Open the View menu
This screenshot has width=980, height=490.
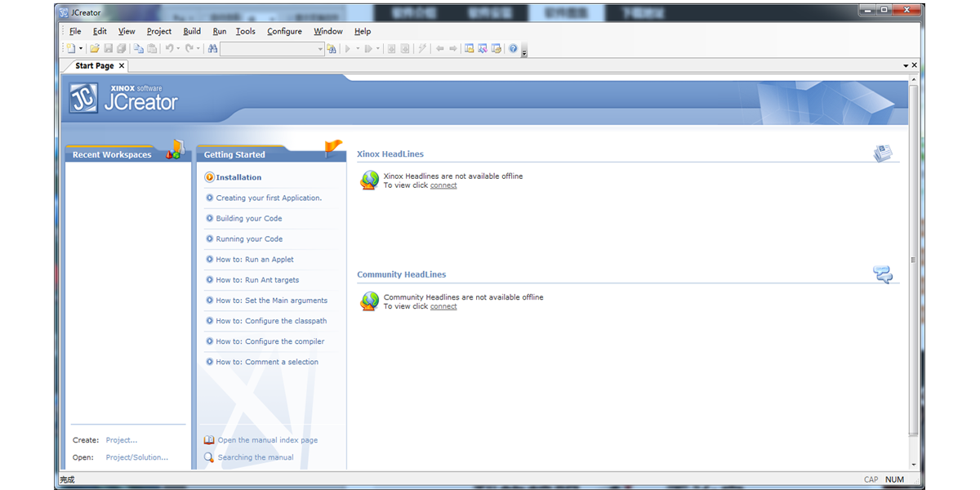coord(127,31)
